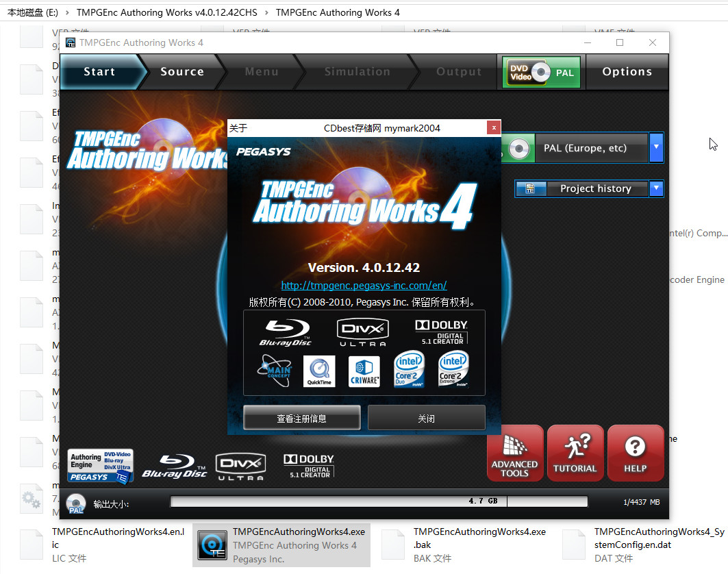The width and height of the screenshot is (728, 574).
Task: Click TMPGEnc Authoring Works 4 breadcrumb folder
Action: tap(338, 12)
